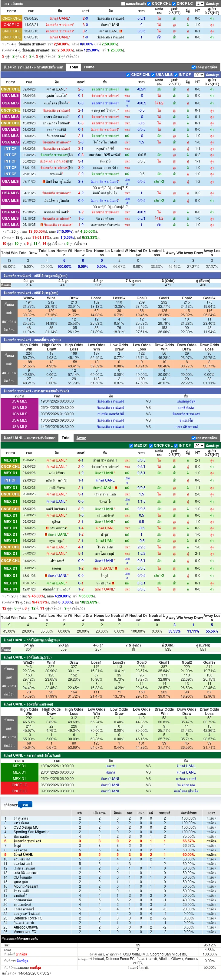Viewport: 221px width, 980px height.
Task: Open the 2-0 score of 09/04/26 head-to-head match
Action: [85, 18]
